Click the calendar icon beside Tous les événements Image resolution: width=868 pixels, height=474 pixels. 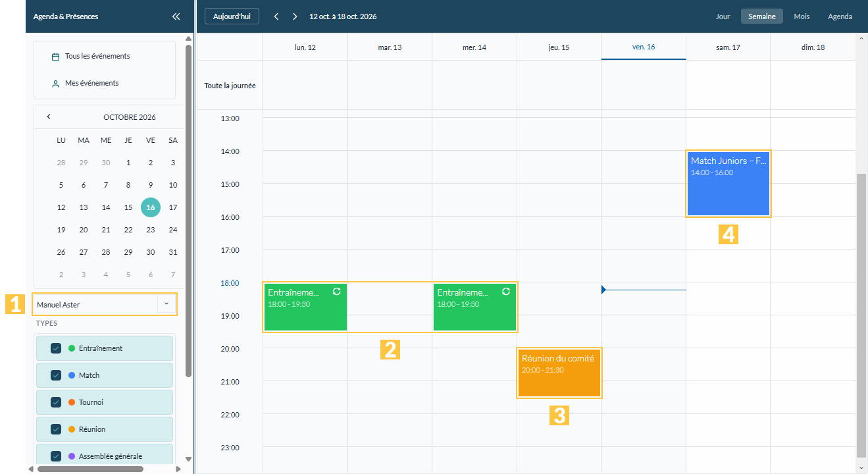(56, 57)
